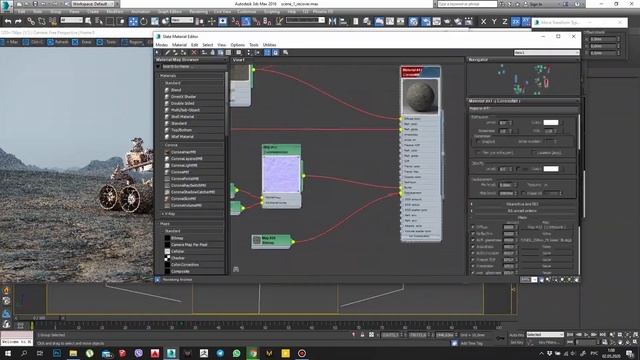The width and height of the screenshot is (640, 360).
Task: Open Select menu in Slate Material Editor
Action: point(208,45)
